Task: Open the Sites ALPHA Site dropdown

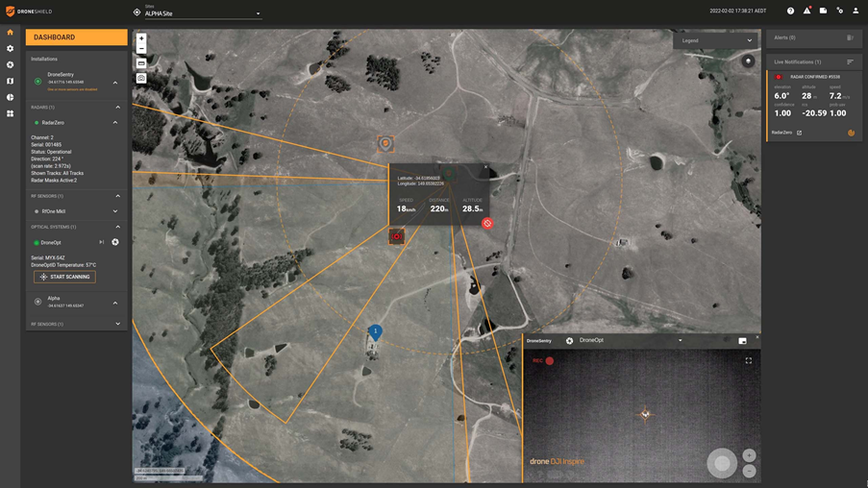Action: coord(203,12)
